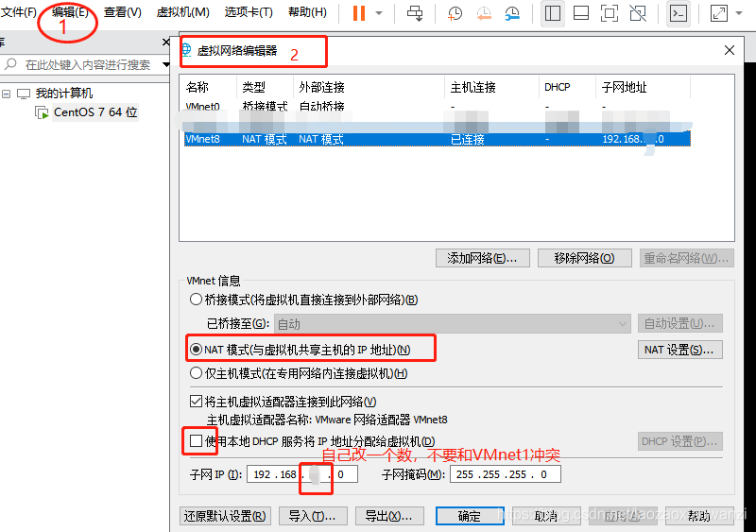Viewport: 756px width, 532px height.
Task: Open the snapshot manager icon
Action: (512, 13)
